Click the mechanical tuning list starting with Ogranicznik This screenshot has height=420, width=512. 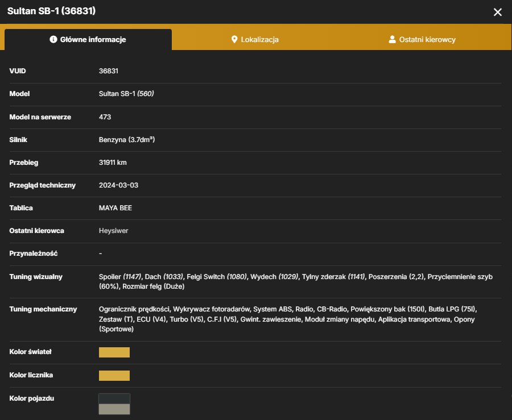pyautogui.click(x=288, y=319)
